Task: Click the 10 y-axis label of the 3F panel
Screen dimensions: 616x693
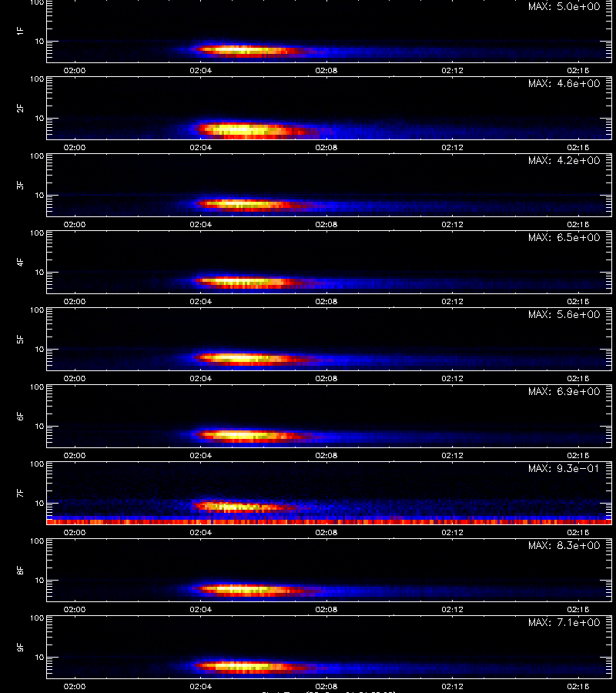Action: click(40, 195)
